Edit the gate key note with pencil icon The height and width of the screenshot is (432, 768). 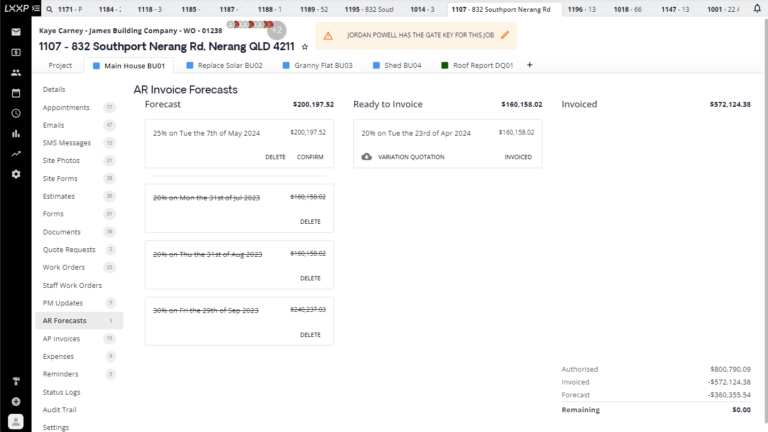505,35
